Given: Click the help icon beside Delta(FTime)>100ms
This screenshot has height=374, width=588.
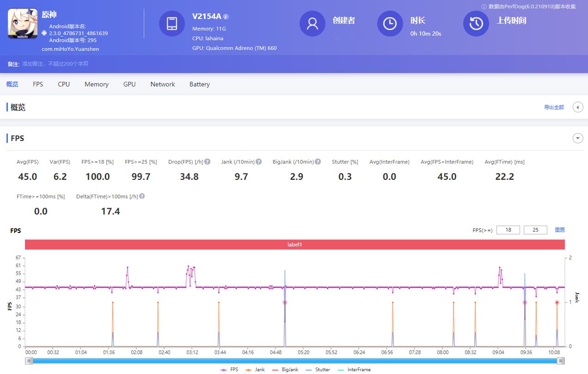Looking at the screenshot, I should pos(141,196).
